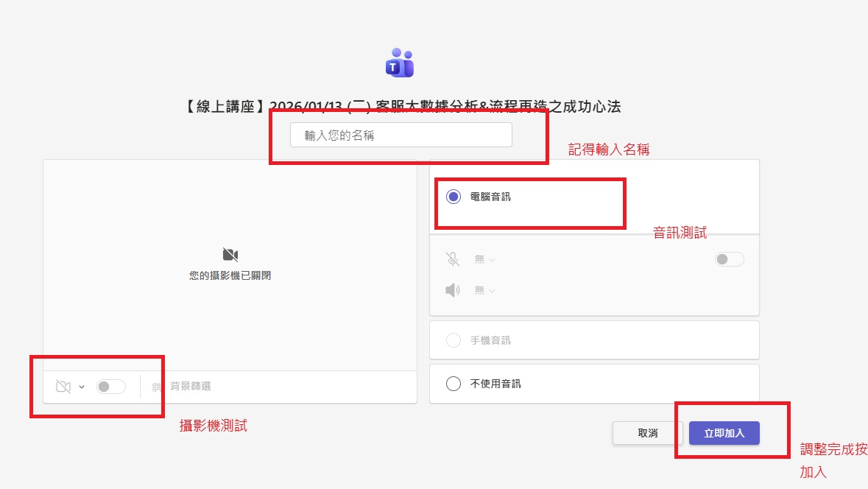Turn on the camera toggle switch
Screen dimensions: 868x489
(x=111, y=387)
